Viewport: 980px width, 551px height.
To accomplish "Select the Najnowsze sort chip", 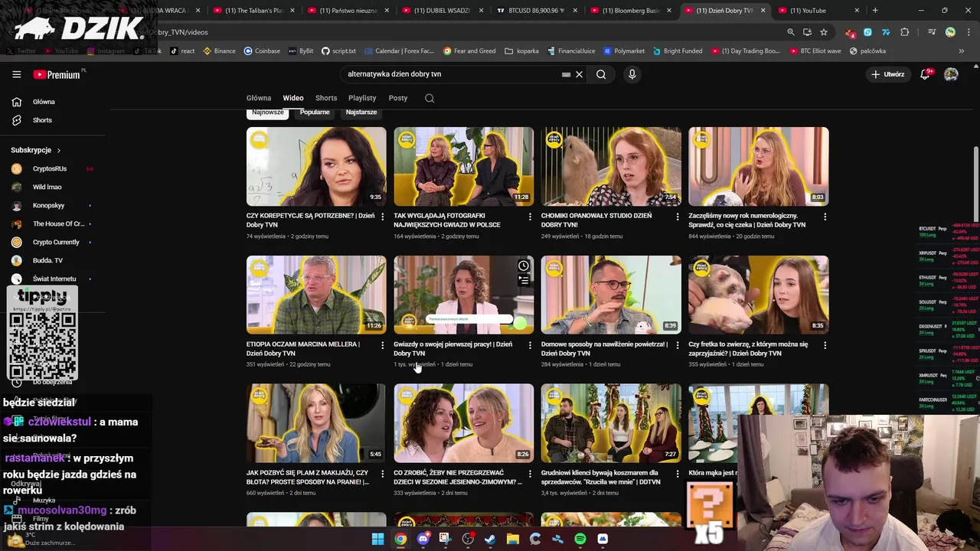I will point(268,112).
